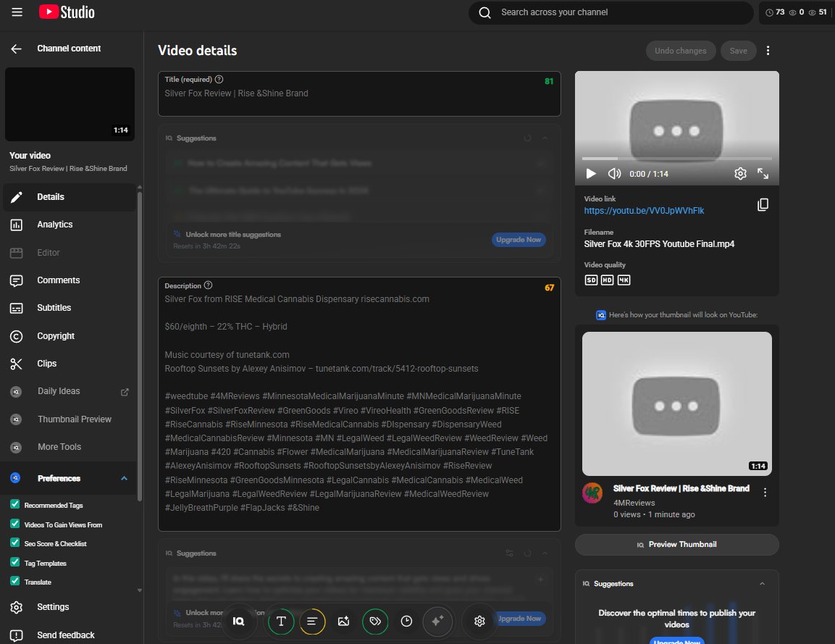Viewport: 835px width, 644px height.
Task: Open the Clips menu item
Action: coord(70,364)
